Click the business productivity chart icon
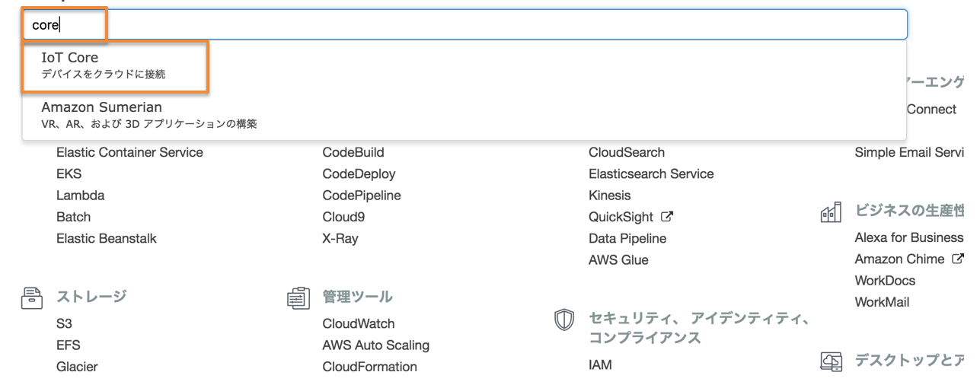The height and width of the screenshot is (388, 980). pos(831,211)
